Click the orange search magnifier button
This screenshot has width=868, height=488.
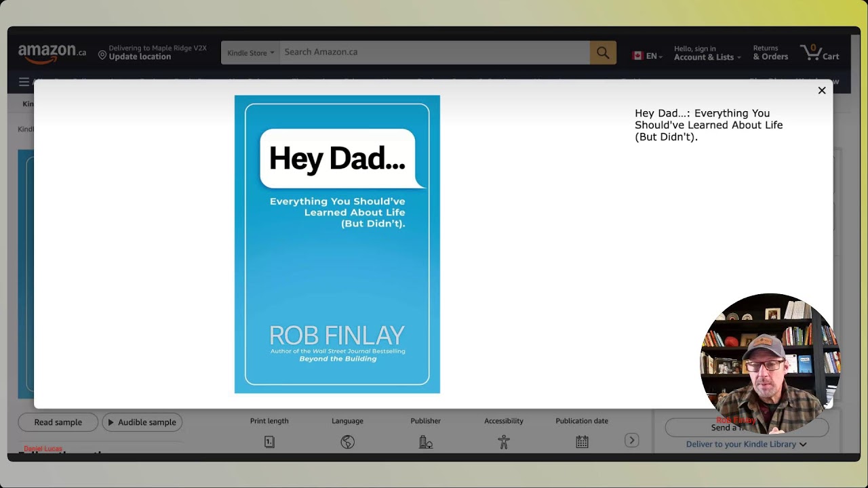tap(603, 53)
